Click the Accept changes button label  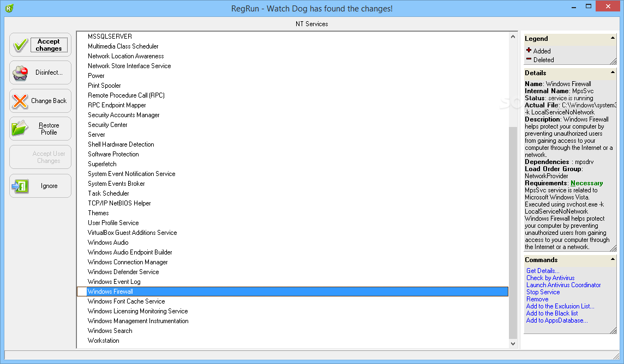coord(49,45)
